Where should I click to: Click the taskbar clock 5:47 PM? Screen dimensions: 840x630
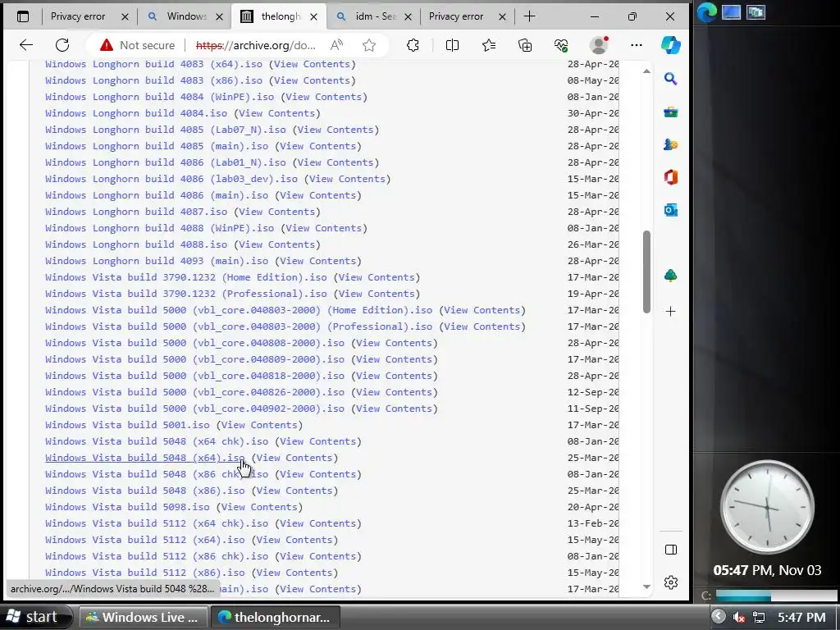click(801, 617)
